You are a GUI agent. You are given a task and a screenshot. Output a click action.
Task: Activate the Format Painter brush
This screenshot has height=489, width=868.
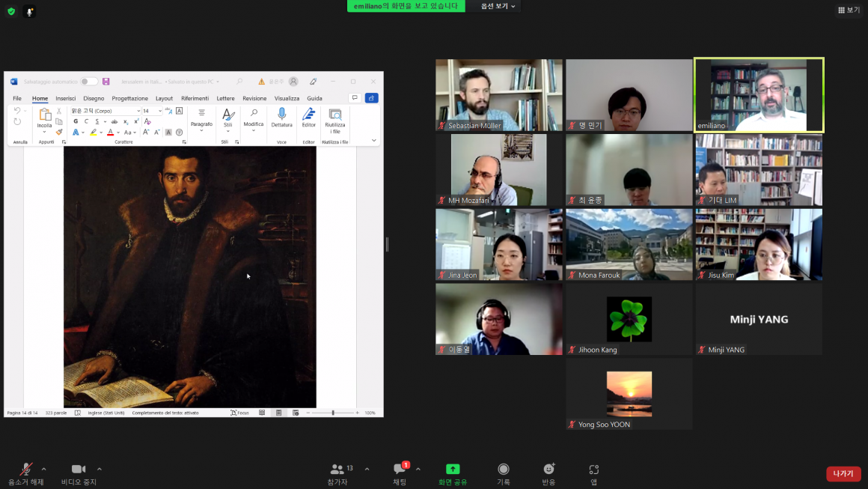[x=58, y=132]
